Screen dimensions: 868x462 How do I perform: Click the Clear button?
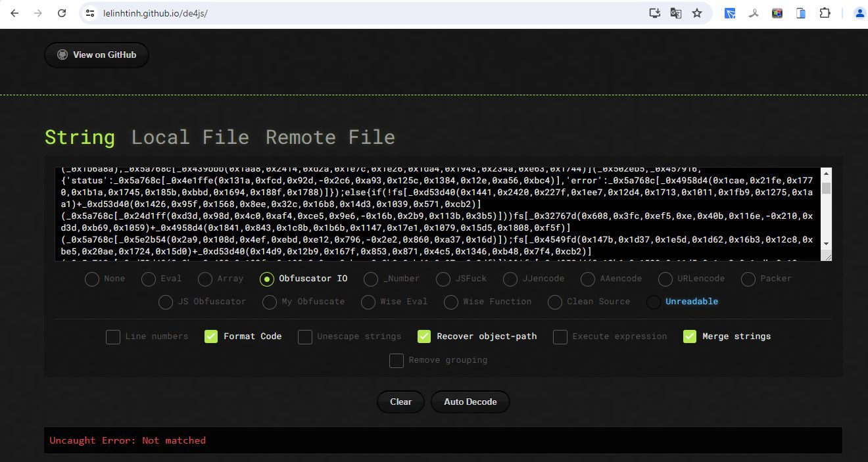pyautogui.click(x=400, y=402)
